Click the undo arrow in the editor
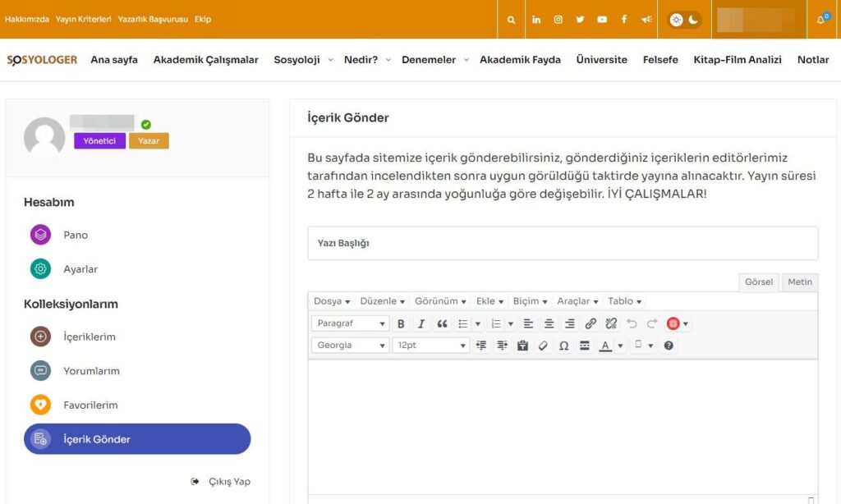This screenshot has height=504, width=841. coord(632,324)
